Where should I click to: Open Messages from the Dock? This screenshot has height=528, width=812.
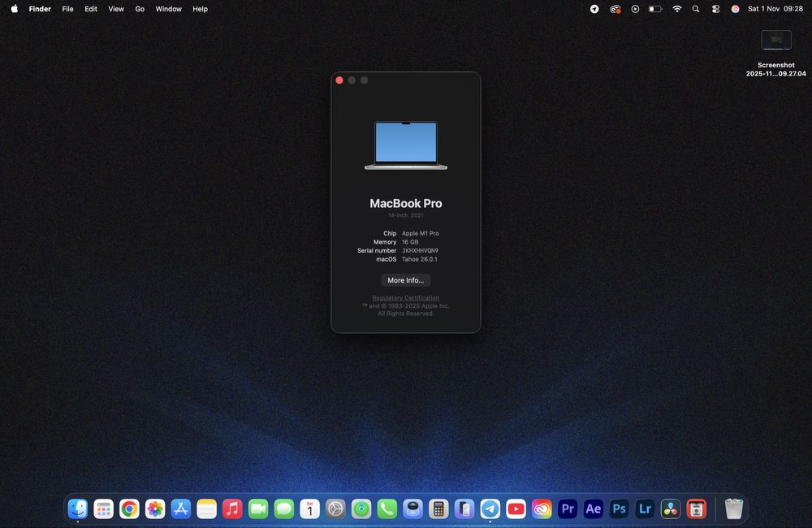click(x=283, y=509)
